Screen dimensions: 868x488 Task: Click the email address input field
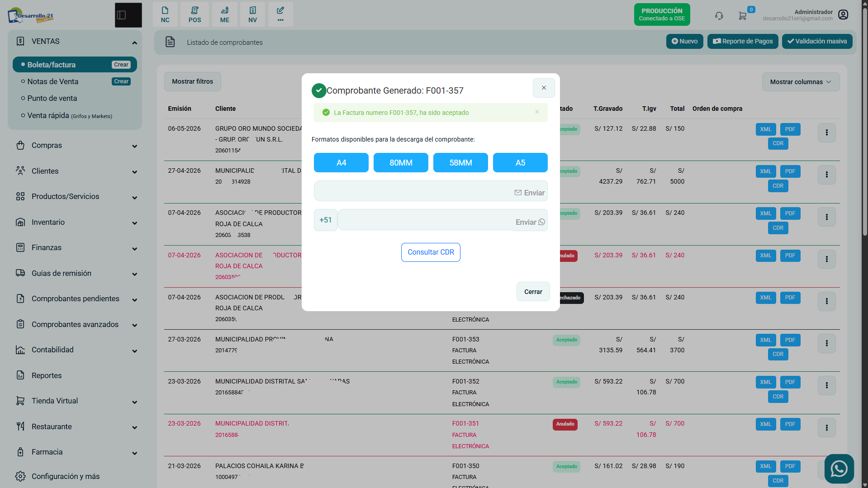[x=413, y=191]
